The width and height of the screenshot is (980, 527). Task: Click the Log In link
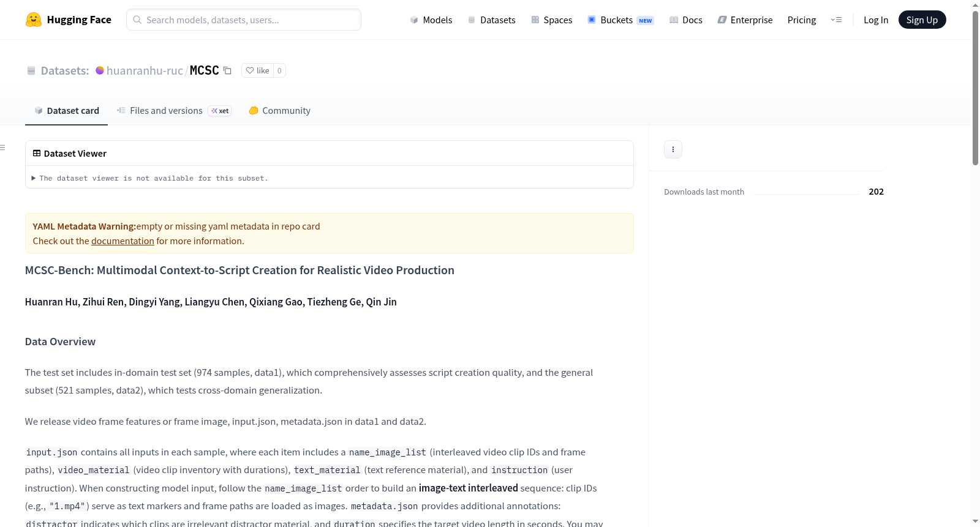(876, 20)
